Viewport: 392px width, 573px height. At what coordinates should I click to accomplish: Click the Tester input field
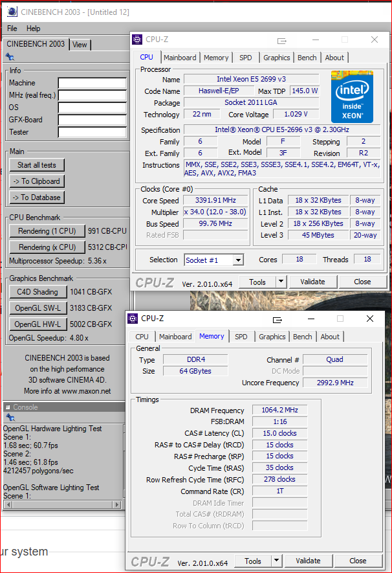(x=93, y=132)
